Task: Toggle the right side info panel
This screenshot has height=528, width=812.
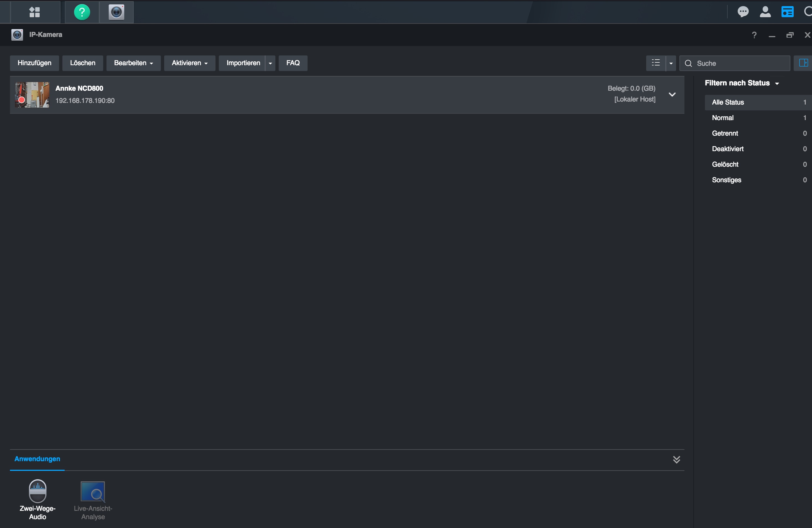Action: pyautogui.click(x=803, y=63)
